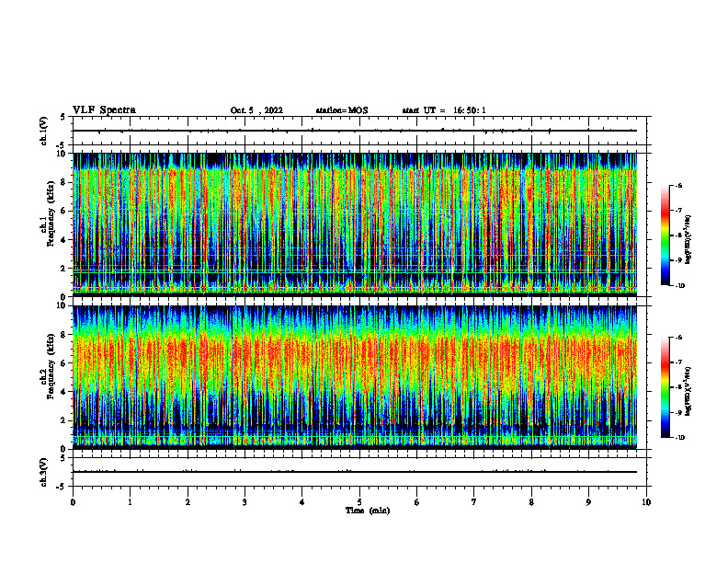This screenshot has width=728, height=563.
Task: Click the ch.3 voltage waveform trace
Action: [355, 472]
